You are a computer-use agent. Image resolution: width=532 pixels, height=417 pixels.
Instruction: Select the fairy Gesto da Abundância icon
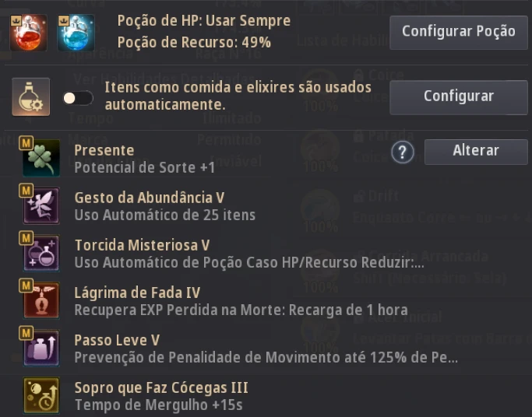pos(41,205)
